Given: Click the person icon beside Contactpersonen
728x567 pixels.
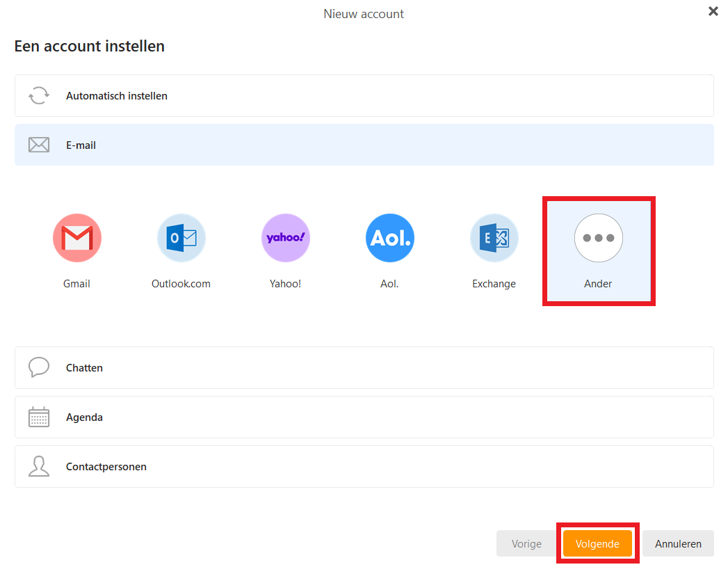Looking at the screenshot, I should pos(39,467).
